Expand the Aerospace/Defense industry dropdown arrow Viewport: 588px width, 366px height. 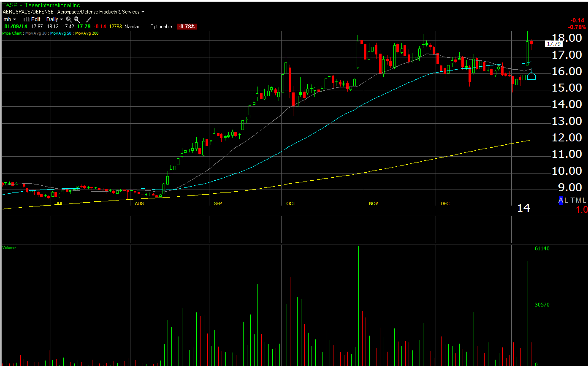143,12
